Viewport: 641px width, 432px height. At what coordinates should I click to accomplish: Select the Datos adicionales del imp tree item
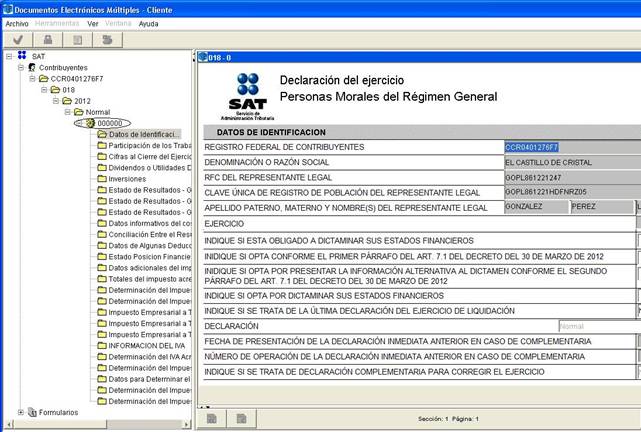click(150, 268)
